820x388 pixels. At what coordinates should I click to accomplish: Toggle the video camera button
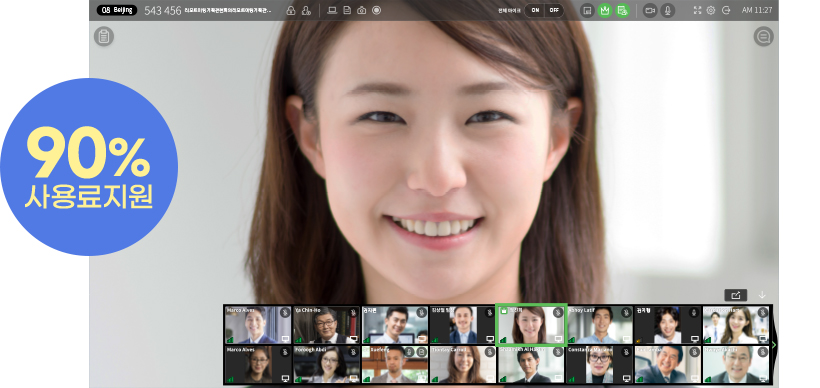[x=650, y=10]
